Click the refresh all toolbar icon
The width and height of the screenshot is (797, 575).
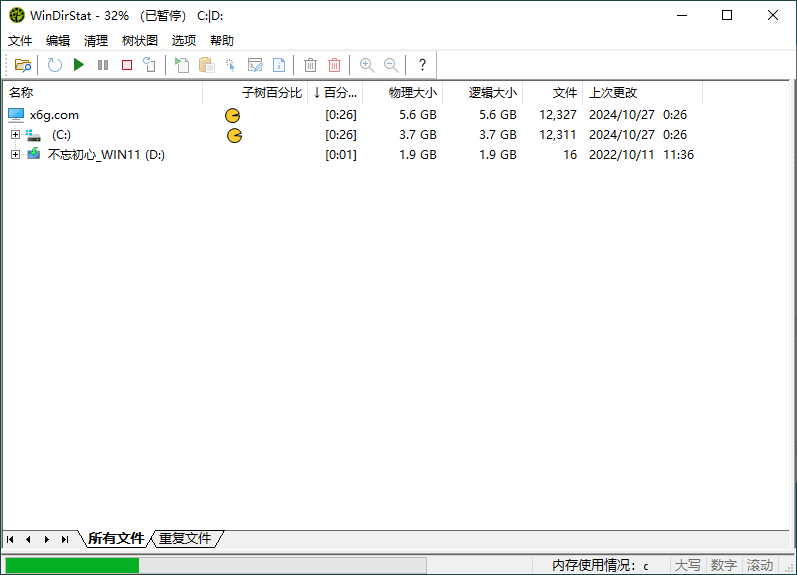(x=54, y=65)
